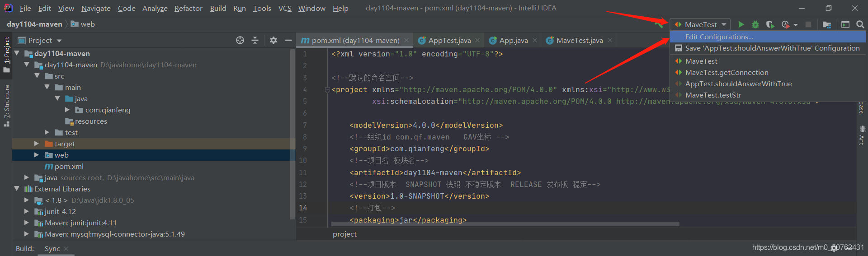Select MaveTest.getConnection configuration
Viewport: 868px width, 256px height.
coord(768,73)
